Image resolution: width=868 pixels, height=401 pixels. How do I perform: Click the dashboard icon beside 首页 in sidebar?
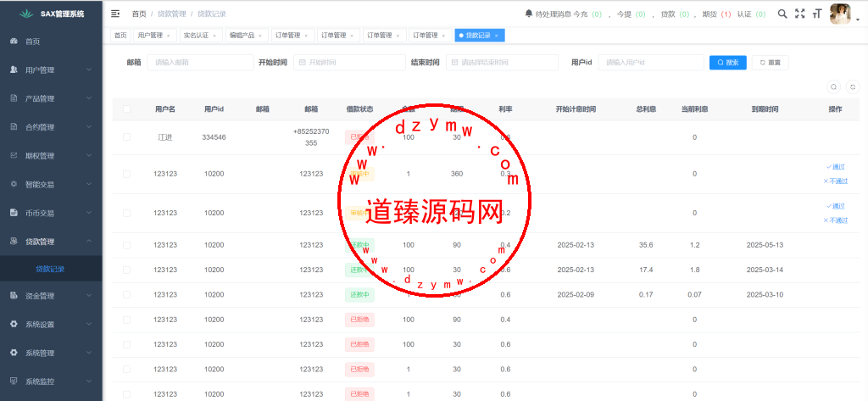pyautogui.click(x=14, y=41)
